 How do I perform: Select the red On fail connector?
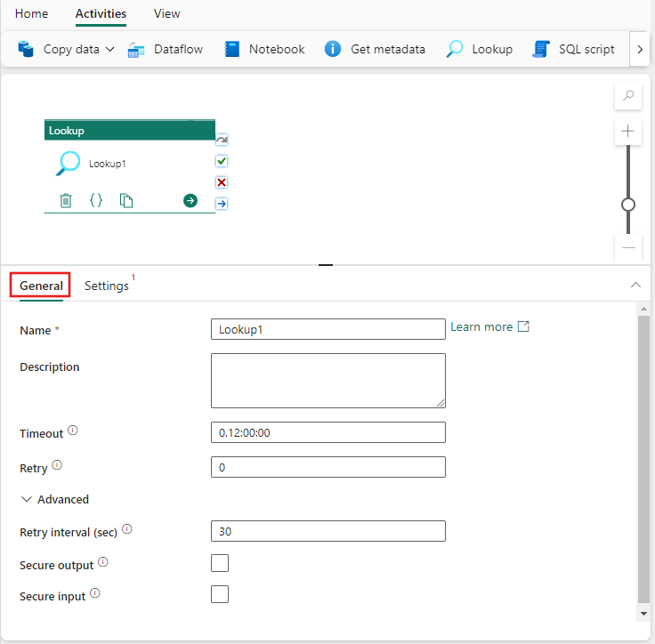[222, 182]
